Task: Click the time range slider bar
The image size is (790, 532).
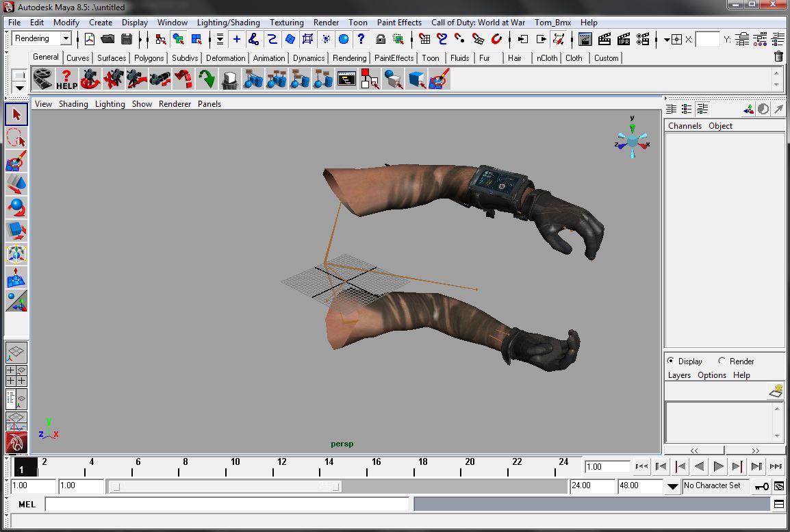Action: pos(226,486)
